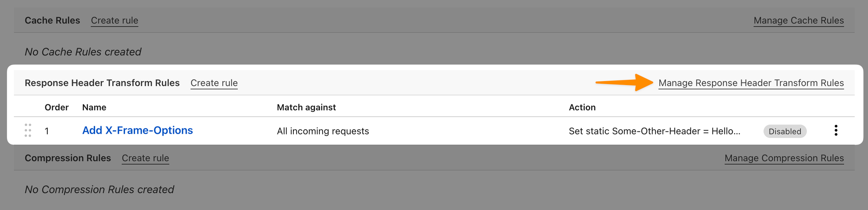Open Manage Cache Rules
The width and height of the screenshot is (868, 210).
(799, 20)
